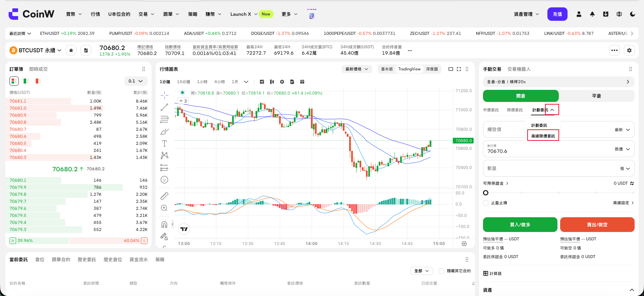
Task: Open the asset management menu
Action: click(x=526, y=14)
